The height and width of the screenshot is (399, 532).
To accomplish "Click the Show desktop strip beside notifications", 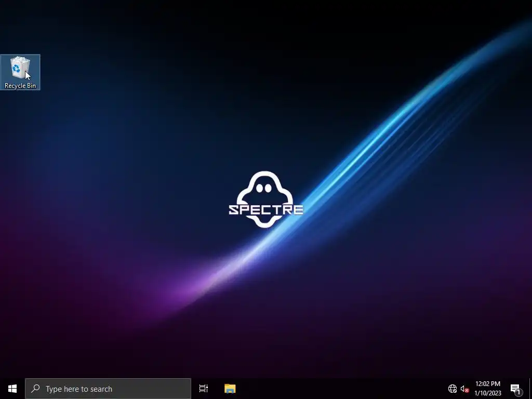I will pyautogui.click(x=530, y=389).
